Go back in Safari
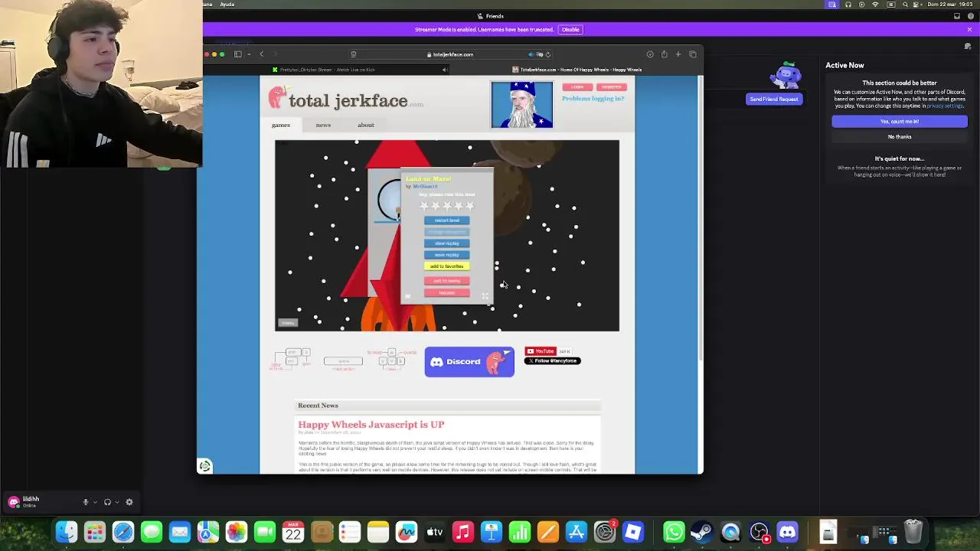980x551 pixels. tap(261, 54)
